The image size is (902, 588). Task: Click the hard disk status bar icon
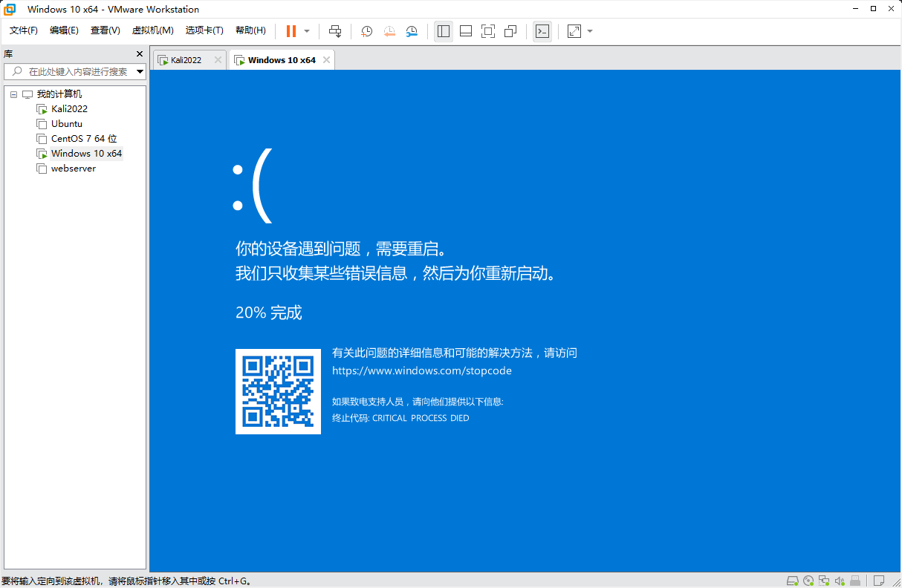[x=792, y=581]
